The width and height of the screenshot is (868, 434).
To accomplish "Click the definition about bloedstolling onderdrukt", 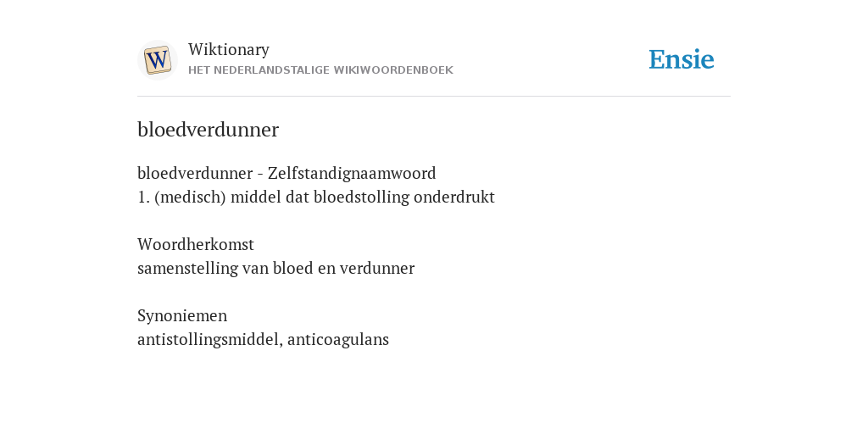I will click(316, 197).
